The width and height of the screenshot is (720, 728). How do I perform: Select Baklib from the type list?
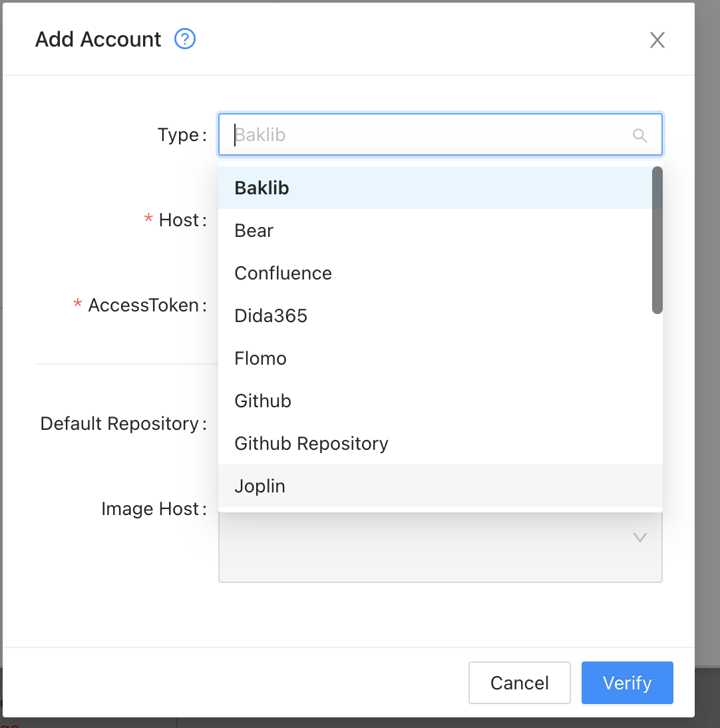261,188
